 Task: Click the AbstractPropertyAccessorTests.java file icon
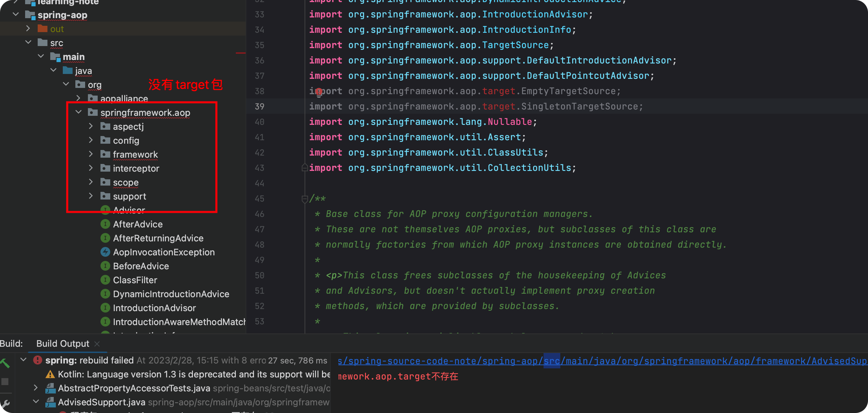[51, 388]
